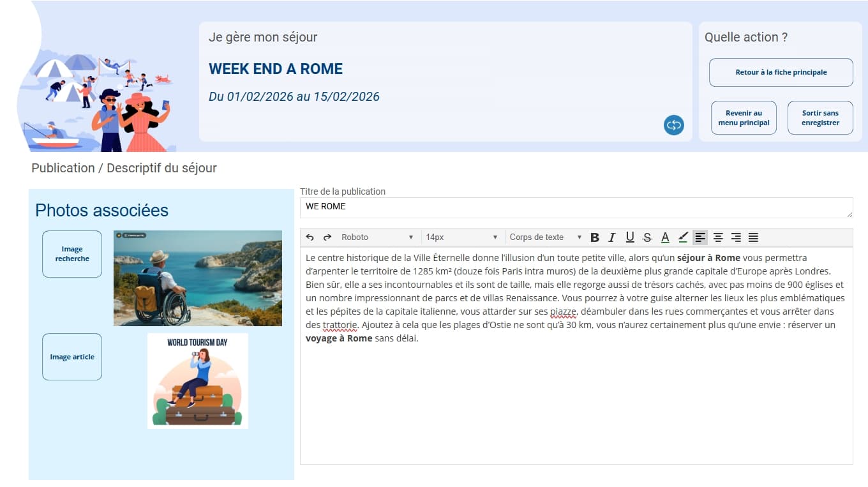
Task: Click the 'Publication / Descriptif du séjour' heading
Action: (124, 168)
